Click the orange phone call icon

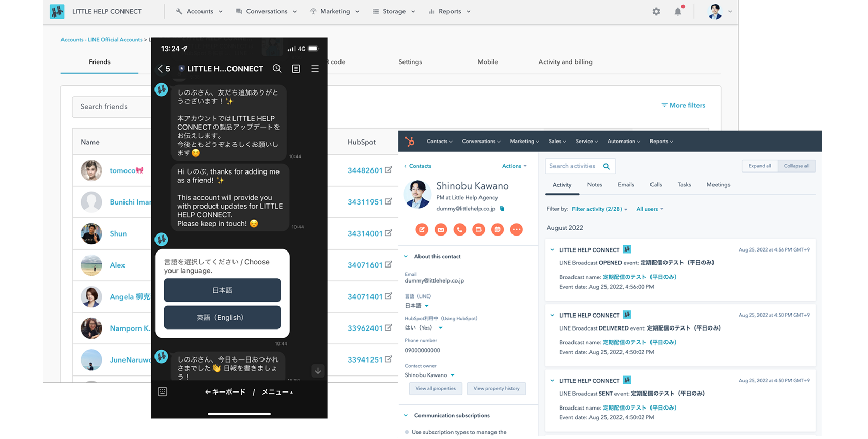coord(459,230)
